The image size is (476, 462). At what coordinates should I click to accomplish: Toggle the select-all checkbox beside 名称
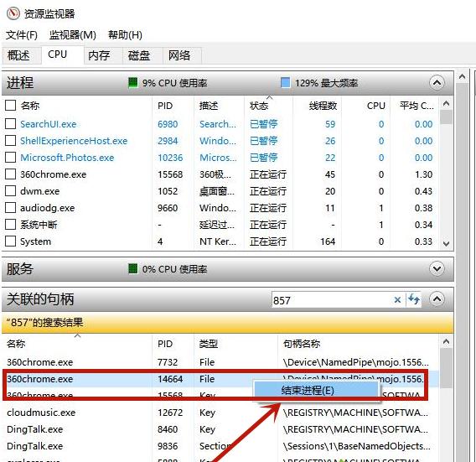(10, 106)
